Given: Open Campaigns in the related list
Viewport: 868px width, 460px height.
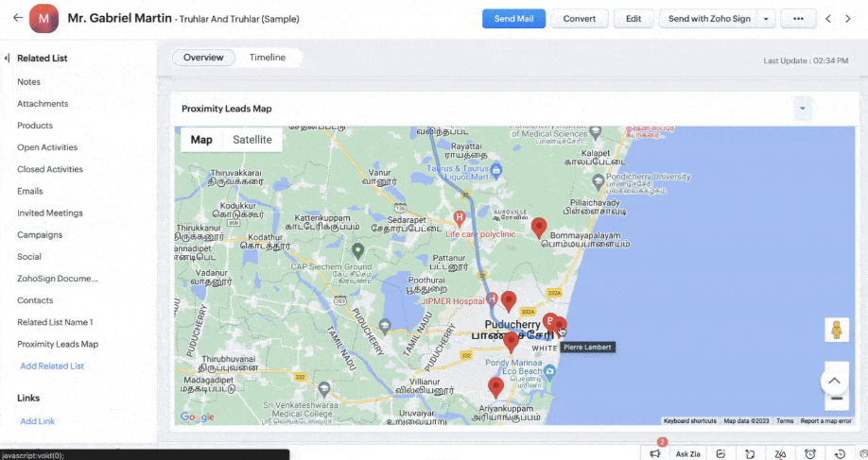Looking at the screenshot, I should [x=40, y=234].
